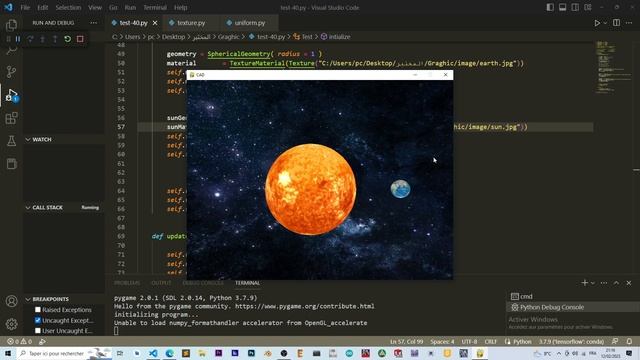Close the terminal panel
640x360 pixels.
click(629, 283)
